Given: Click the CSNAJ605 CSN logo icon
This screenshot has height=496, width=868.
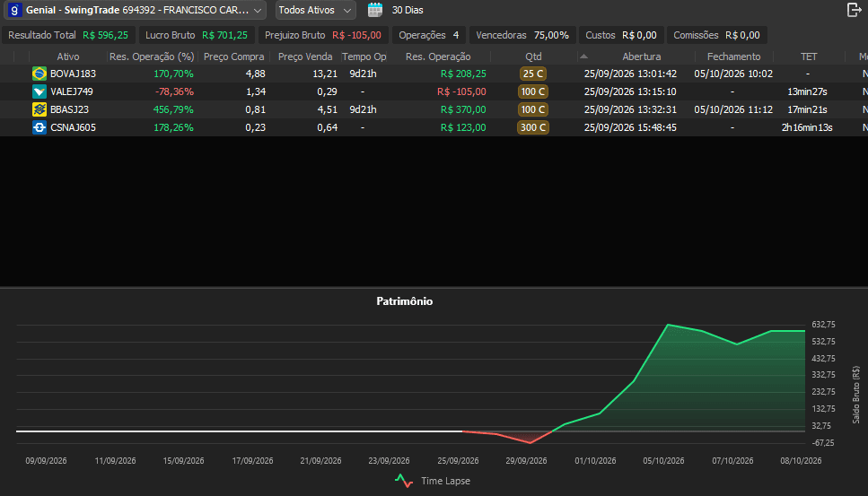Looking at the screenshot, I should [x=39, y=127].
